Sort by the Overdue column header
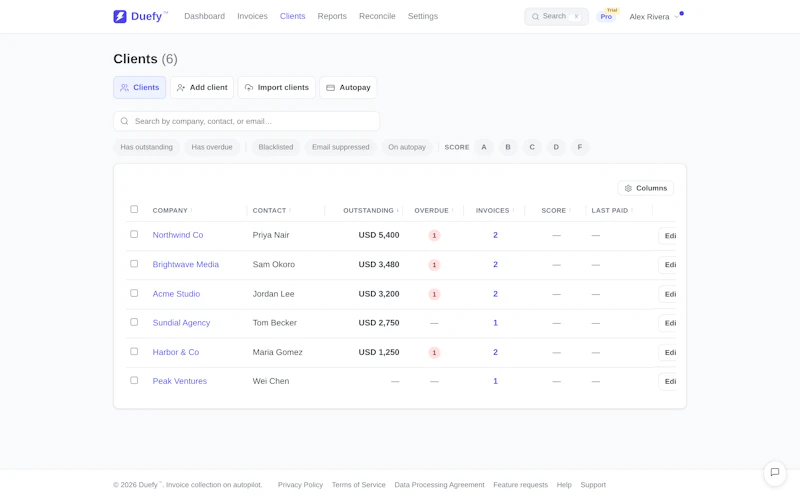 pos(434,210)
